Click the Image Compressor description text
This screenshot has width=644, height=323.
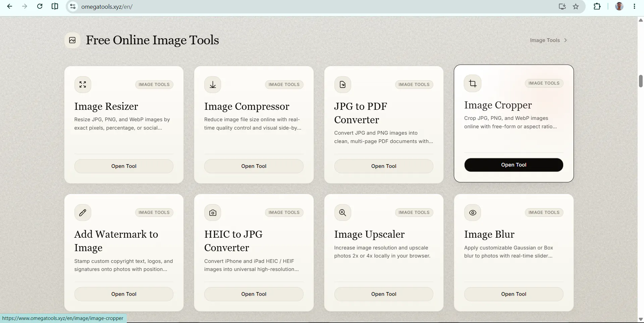tap(253, 124)
